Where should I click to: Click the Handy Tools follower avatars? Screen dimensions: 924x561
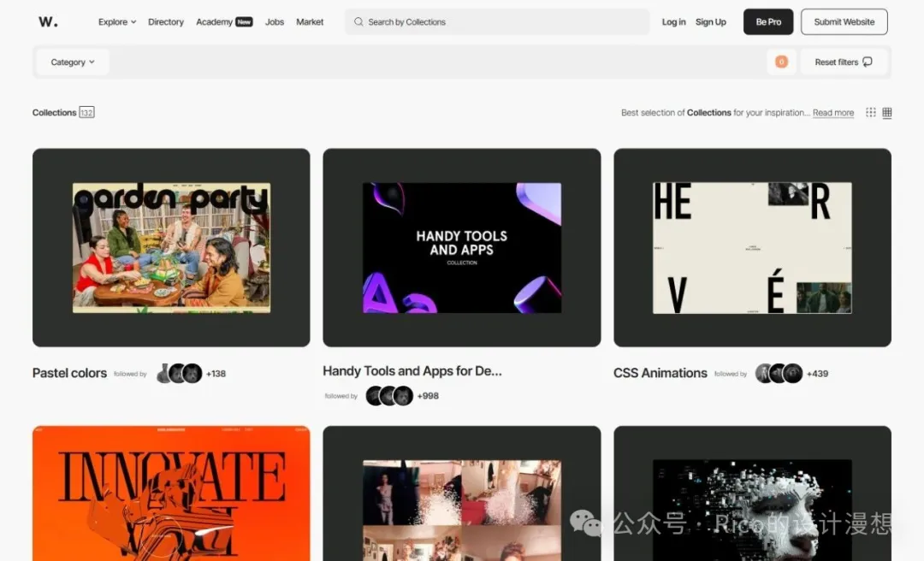[x=389, y=396]
